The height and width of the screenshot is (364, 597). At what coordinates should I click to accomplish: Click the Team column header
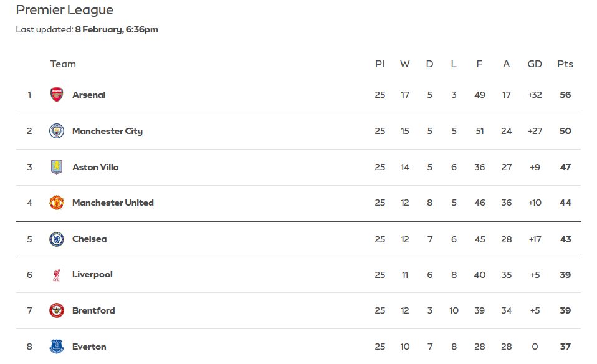[63, 64]
